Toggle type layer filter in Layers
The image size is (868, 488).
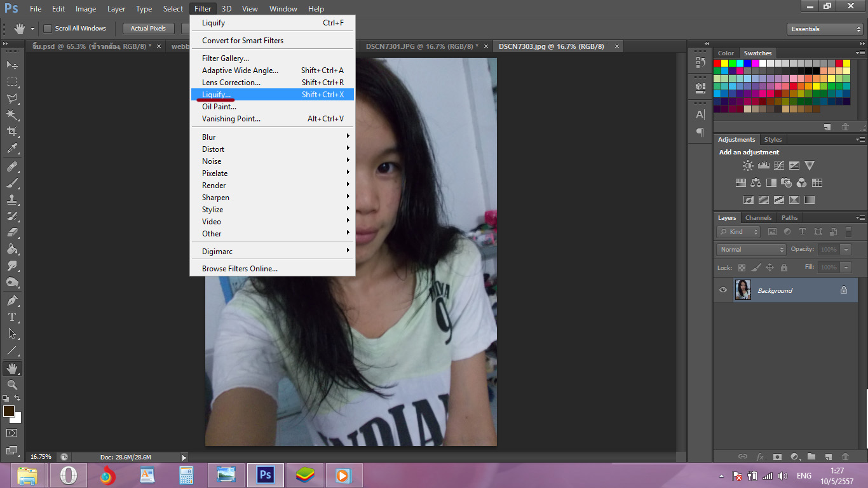point(803,232)
